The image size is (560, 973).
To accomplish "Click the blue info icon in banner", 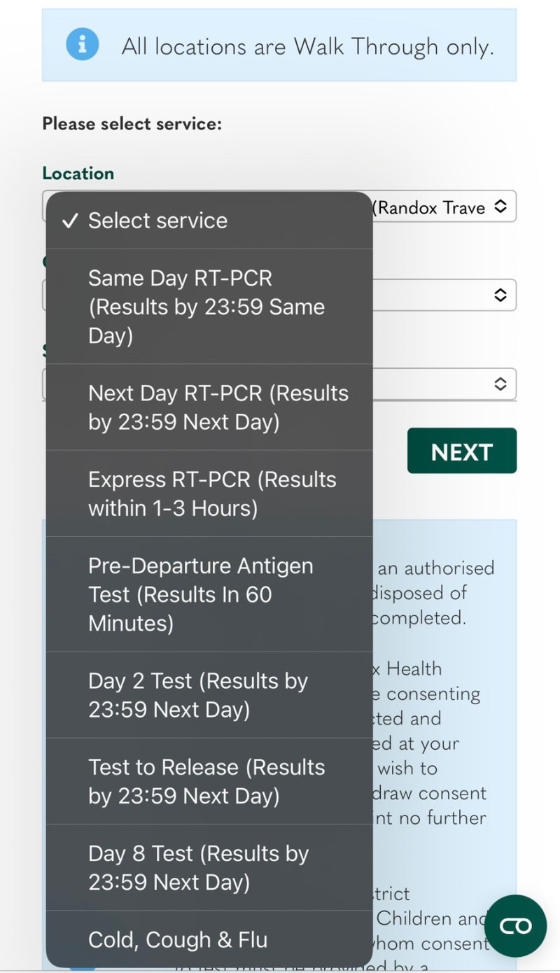I will [83, 44].
